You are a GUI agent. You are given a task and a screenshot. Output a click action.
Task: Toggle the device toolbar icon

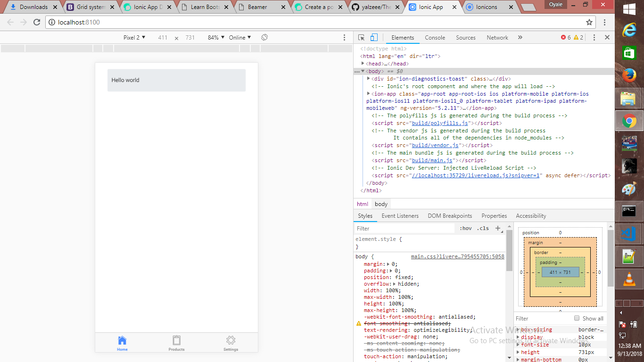point(374,38)
